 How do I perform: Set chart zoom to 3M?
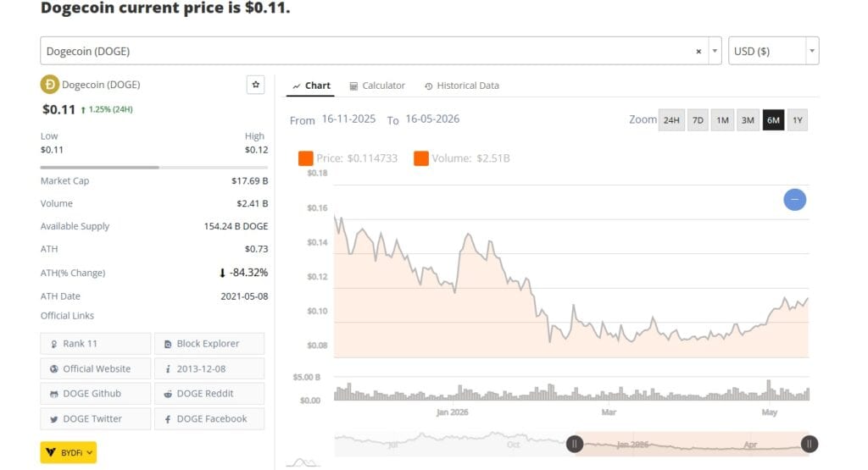(x=748, y=120)
